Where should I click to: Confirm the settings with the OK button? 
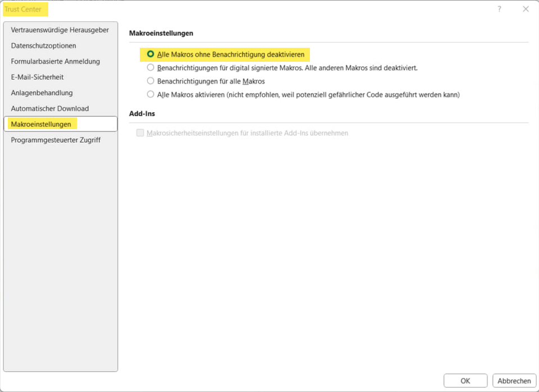[465, 381]
